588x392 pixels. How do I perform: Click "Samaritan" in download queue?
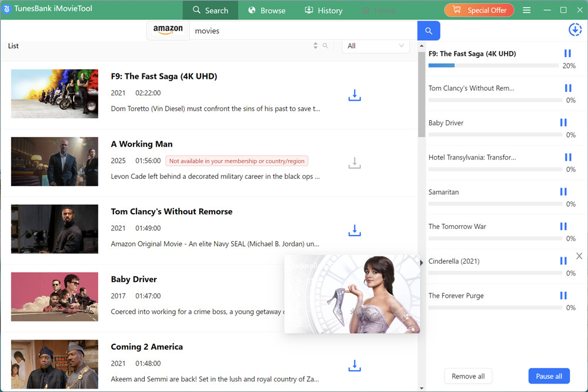(x=443, y=192)
